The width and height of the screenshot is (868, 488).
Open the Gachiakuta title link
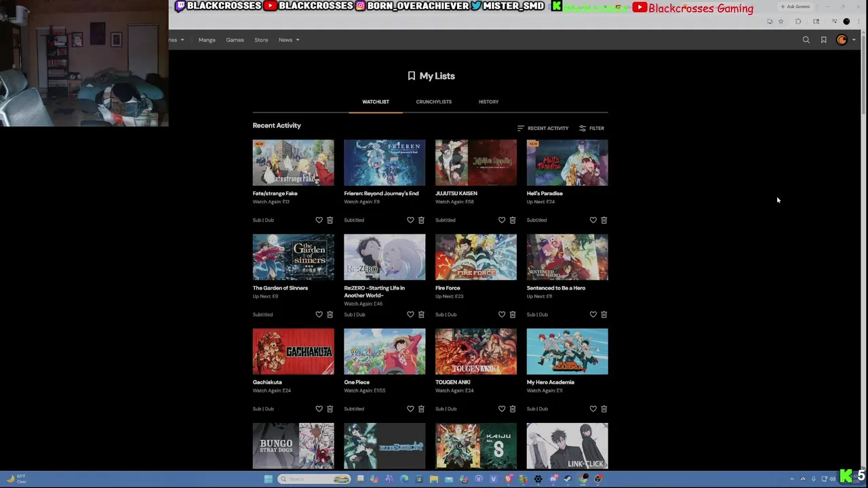[x=267, y=382]
